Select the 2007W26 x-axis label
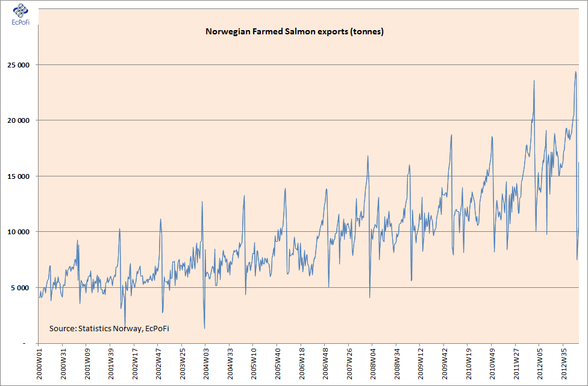This screenshot has height=386, width=588. pyautogui.click(x=349, y=365)
